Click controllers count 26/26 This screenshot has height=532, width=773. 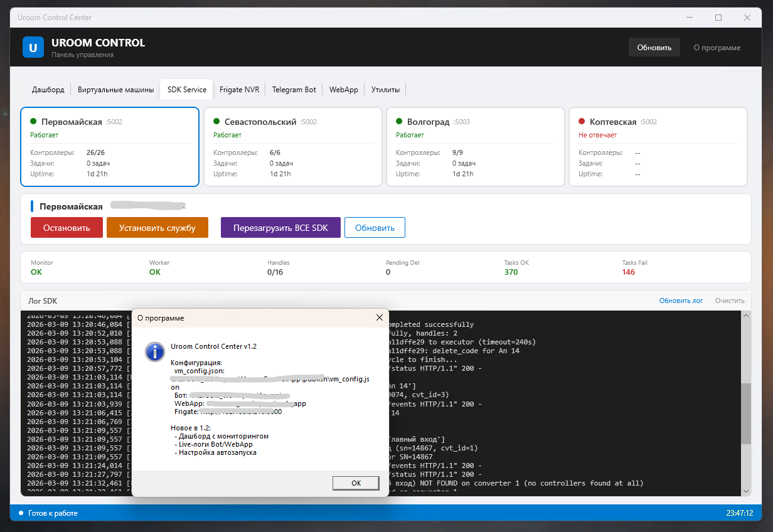coord(95,152)
